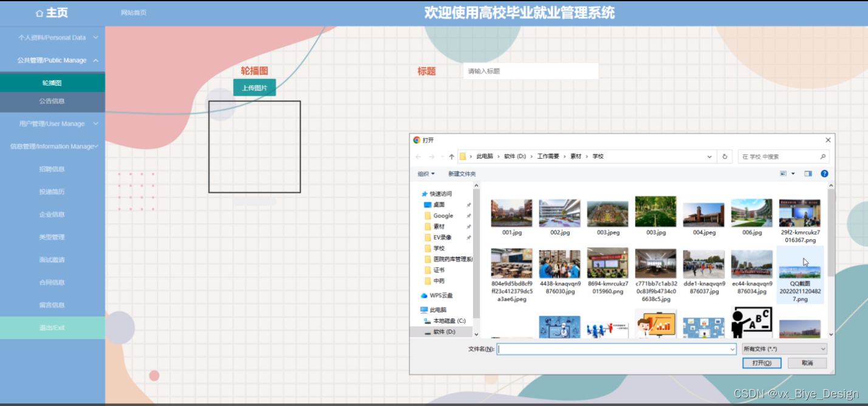868x406 pixels.
Task: Click the navigation pane scrollbar down arrow
Action: click(x=476, y=334)
